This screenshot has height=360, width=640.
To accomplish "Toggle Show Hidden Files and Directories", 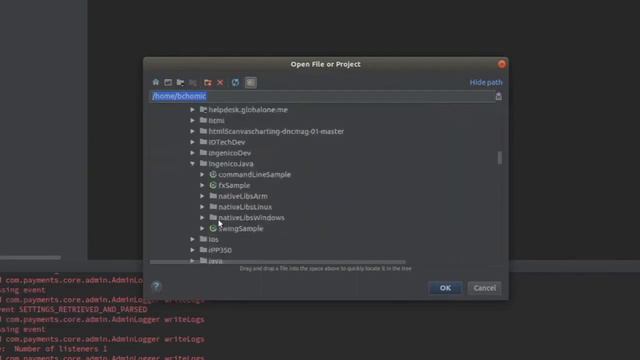I will pyautogui.click(x=251, y=82).
